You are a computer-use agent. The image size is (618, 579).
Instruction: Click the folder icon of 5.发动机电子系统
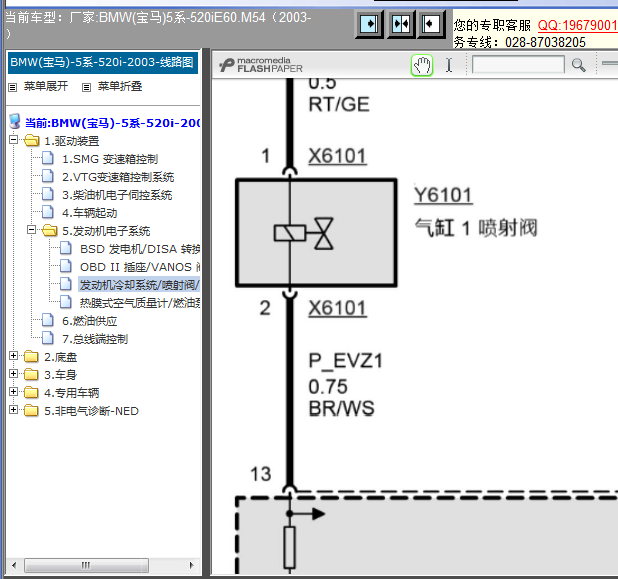(x=50, y=230)
